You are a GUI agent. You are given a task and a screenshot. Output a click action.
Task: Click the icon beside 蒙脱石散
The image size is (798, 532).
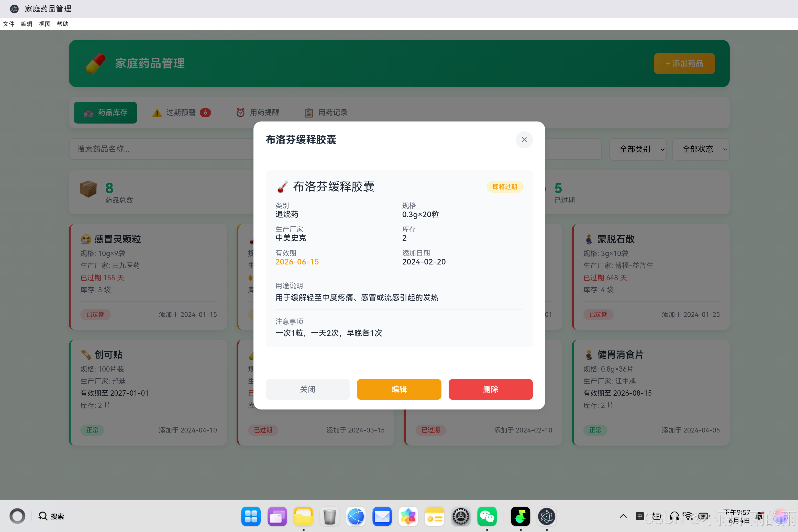pyautogui.click(x=589, y=239)
